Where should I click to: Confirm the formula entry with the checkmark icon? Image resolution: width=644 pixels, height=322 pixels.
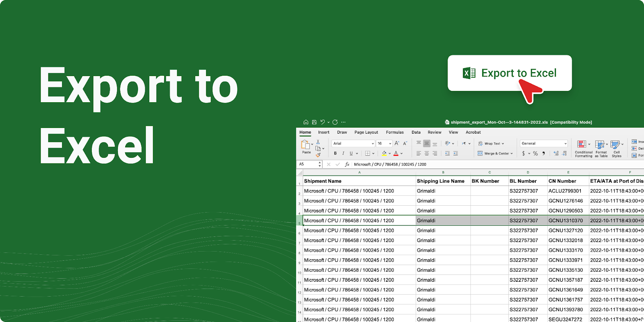(x=338, y=164)
